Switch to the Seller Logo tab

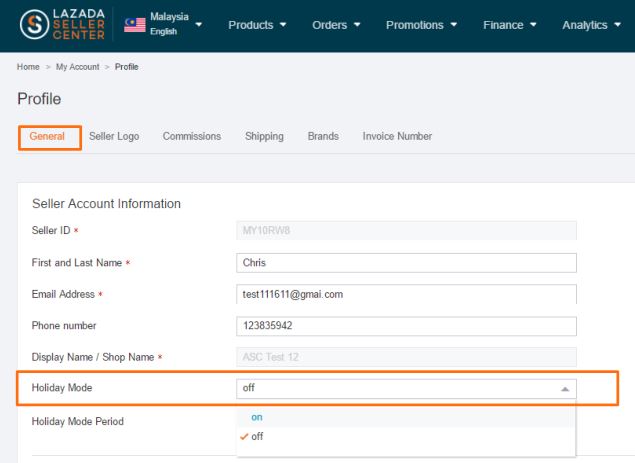pyautogui.click(x=114, y=136)
